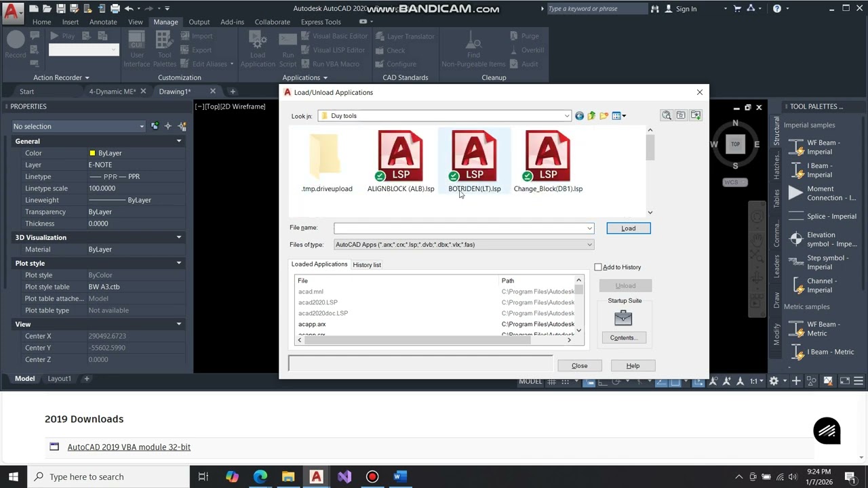Screen dimensions: 868x488
Task: Select BOTRIDEN(LT).lsp file icon
Action: coord(474,157)
